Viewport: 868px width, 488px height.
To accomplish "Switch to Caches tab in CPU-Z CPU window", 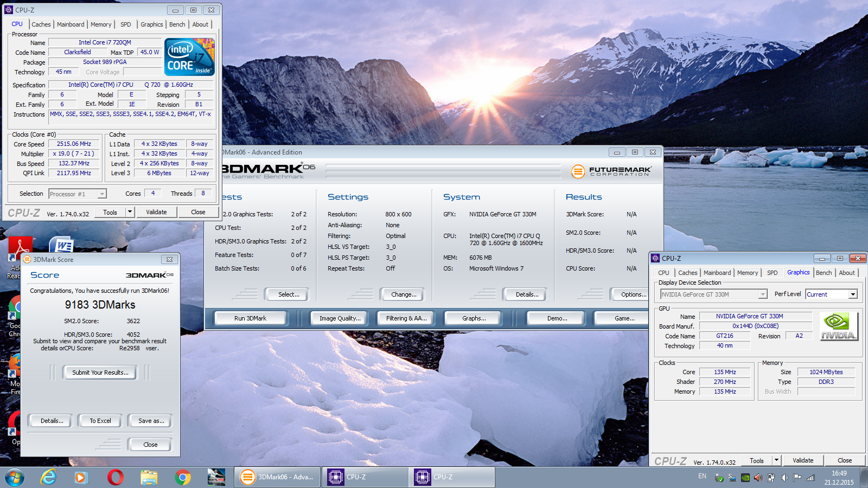I will [x=41, y=24].
